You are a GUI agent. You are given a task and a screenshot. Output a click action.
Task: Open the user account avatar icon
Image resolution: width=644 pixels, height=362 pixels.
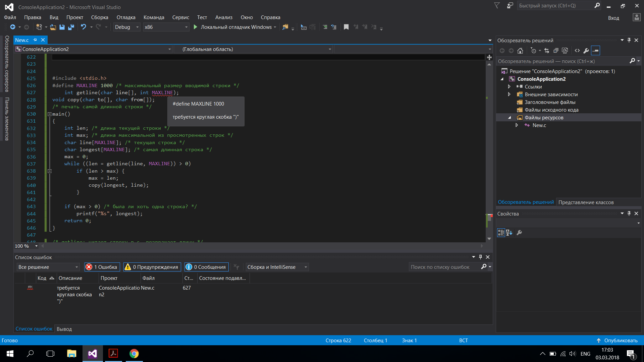coord(636,17)
